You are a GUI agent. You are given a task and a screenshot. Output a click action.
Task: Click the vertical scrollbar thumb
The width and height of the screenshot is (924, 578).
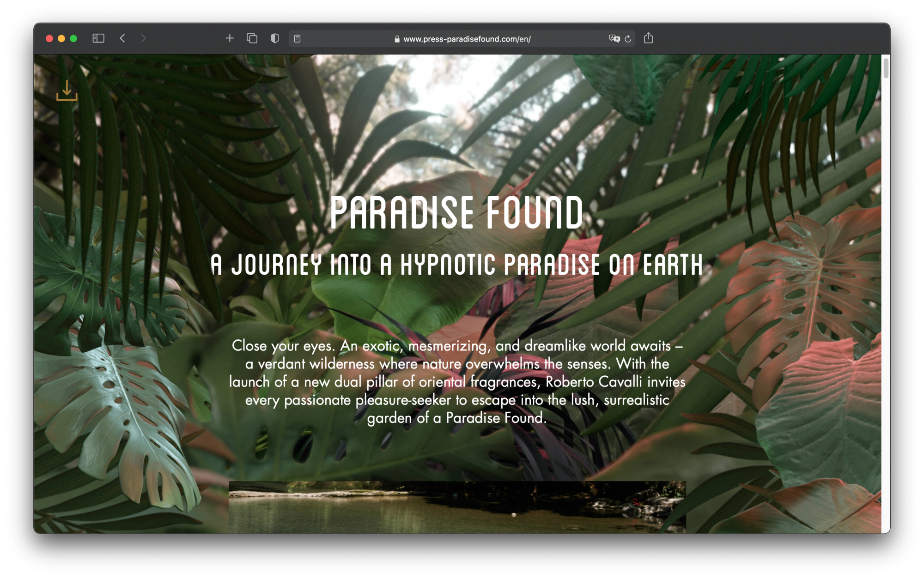pos(885,68)
